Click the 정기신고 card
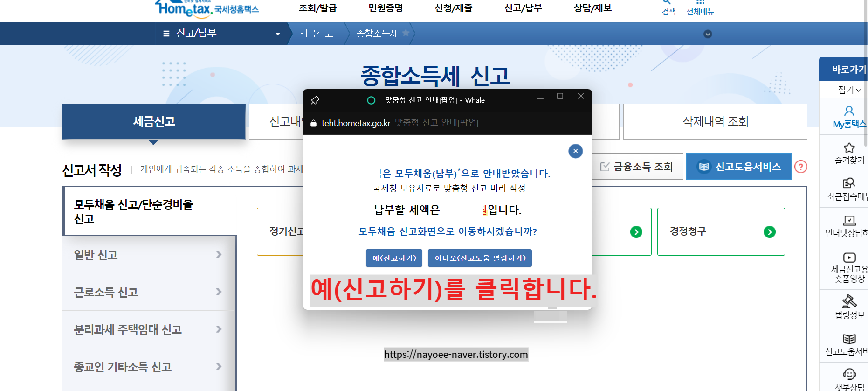Image resolution: width=868 pixels, height=391 pixels. coord(280,231)
